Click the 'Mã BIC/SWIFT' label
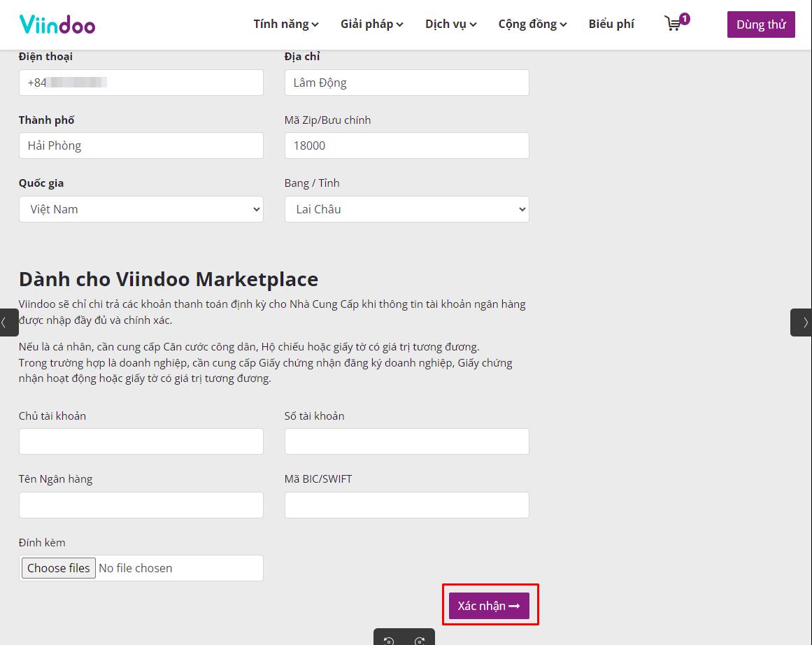This screenshot has height=645, width=812. point(318,479)
